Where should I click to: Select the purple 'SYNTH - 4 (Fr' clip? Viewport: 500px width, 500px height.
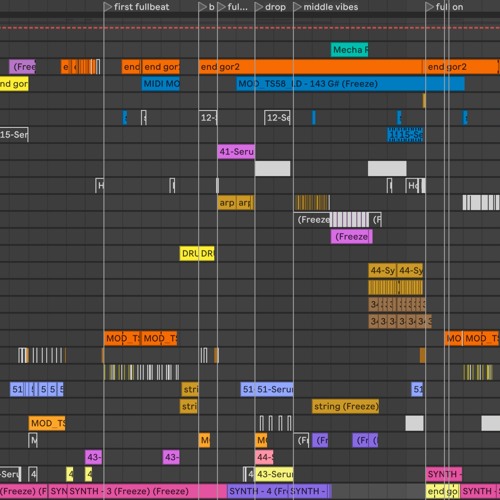[x=258, y=491]
